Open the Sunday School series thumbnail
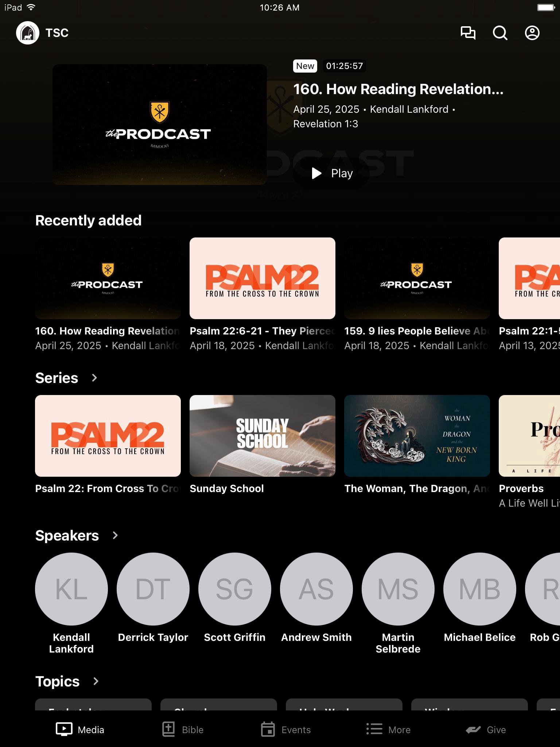Screen dimensions: 560x747 (x=262, y=436)
